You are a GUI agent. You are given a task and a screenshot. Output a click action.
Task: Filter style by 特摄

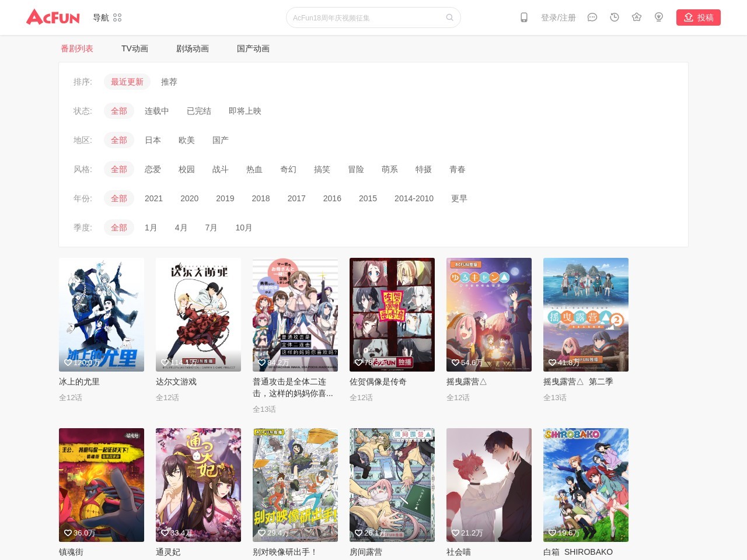coord(424,169)
